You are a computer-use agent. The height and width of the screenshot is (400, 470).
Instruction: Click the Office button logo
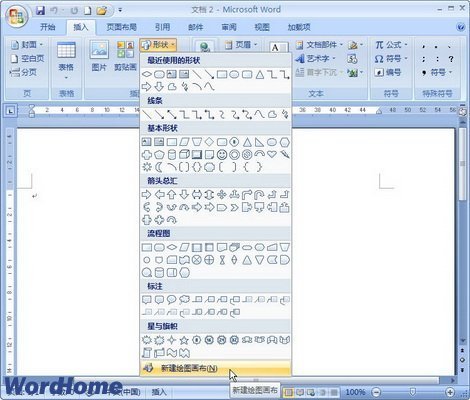(17, 16)
